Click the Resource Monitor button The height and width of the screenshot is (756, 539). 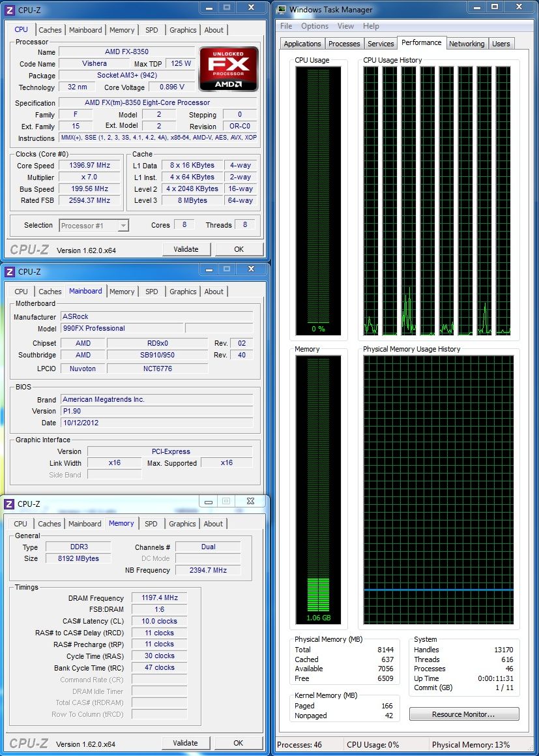click(463, 714)
